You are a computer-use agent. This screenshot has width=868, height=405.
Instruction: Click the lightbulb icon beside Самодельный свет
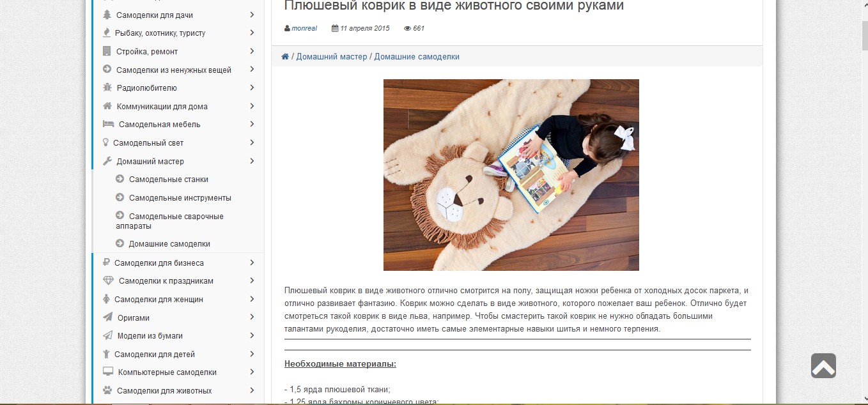[106, 142]
